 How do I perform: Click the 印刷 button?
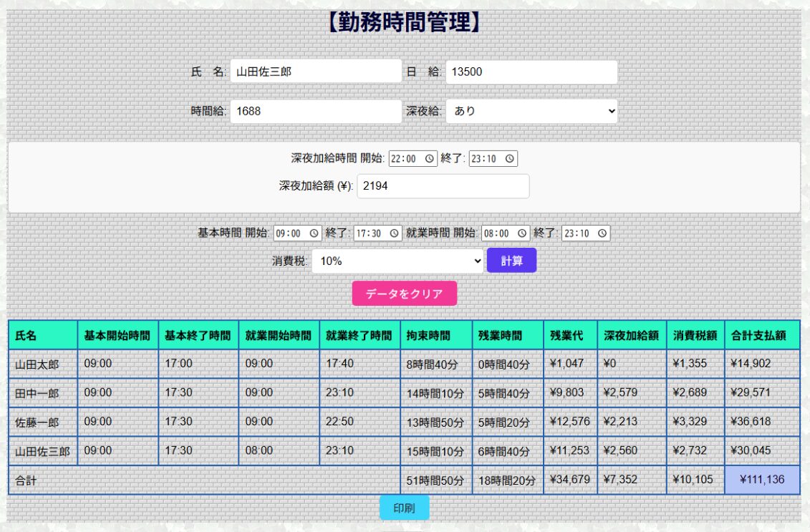[404, 508]
